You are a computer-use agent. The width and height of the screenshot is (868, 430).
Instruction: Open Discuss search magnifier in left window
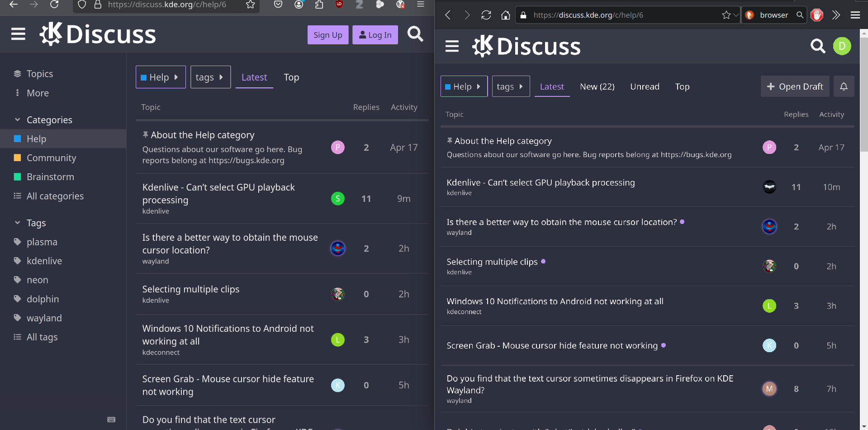(415, 34)
